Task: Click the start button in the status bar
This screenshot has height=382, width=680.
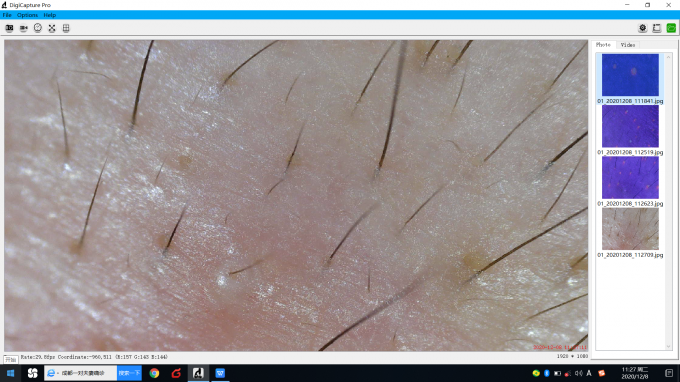Action: (11, 359)
